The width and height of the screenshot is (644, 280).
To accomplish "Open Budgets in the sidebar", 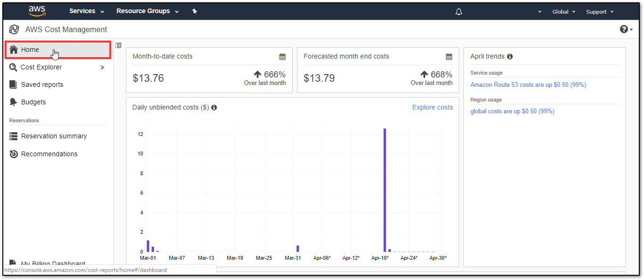I will click(x=33, y=102).
